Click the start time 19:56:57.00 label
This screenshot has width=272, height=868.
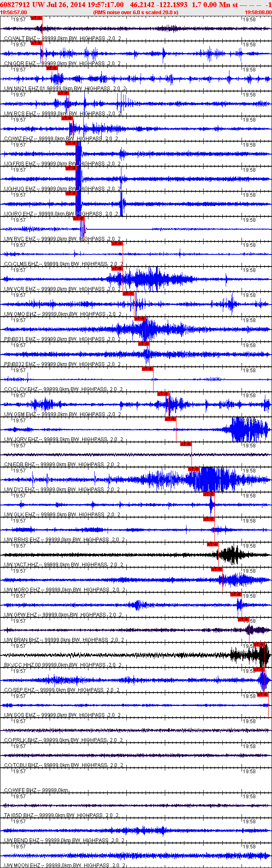coord(13,13)
